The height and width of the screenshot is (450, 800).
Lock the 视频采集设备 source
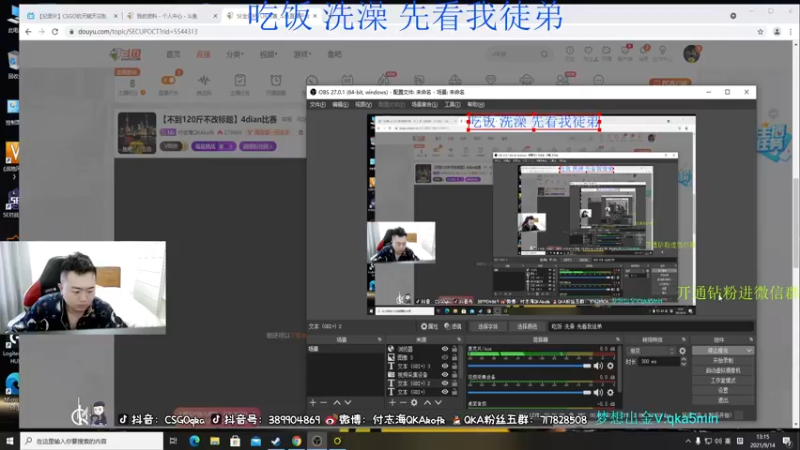tap(454, 374)
